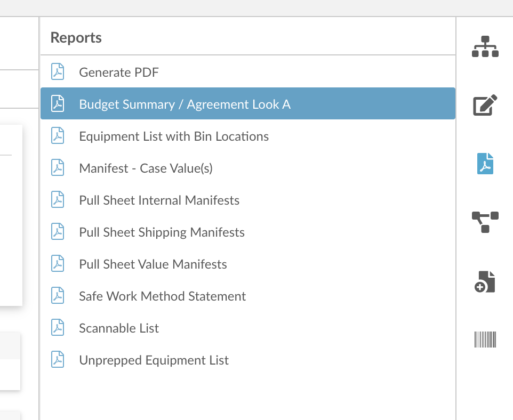Choose Budget Summary / Agreement Look A

(x=247, y=104)
